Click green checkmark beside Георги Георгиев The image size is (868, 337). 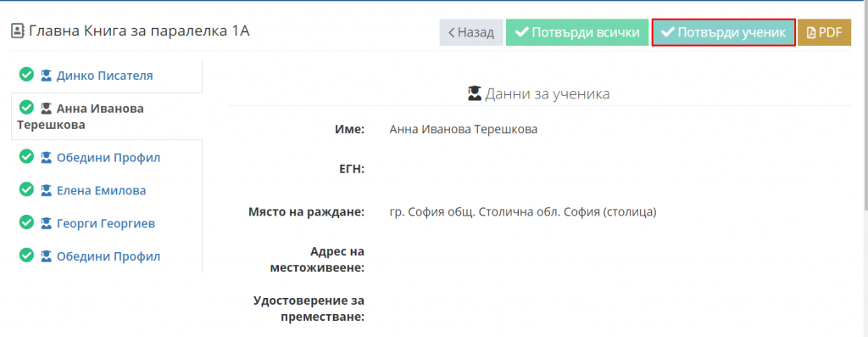[26, 222]
